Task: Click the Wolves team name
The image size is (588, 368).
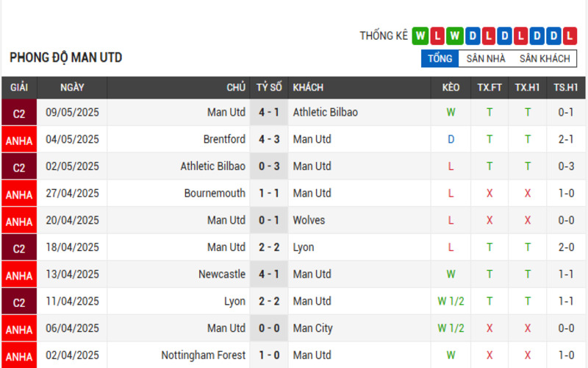Action: point(309,220)
